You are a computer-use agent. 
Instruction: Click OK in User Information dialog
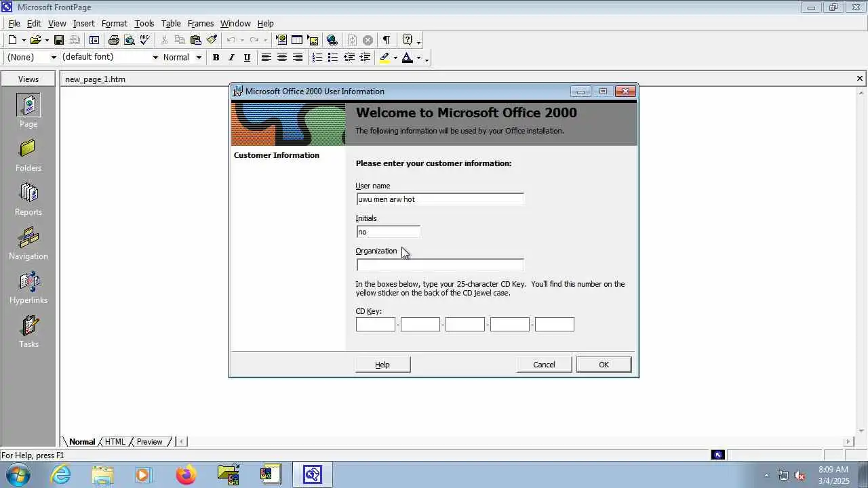[604, 365]
